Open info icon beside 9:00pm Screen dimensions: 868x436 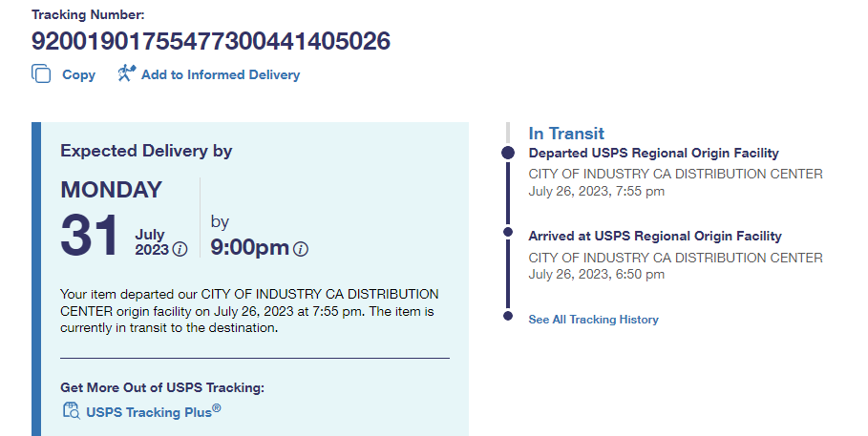coord(301,250)
